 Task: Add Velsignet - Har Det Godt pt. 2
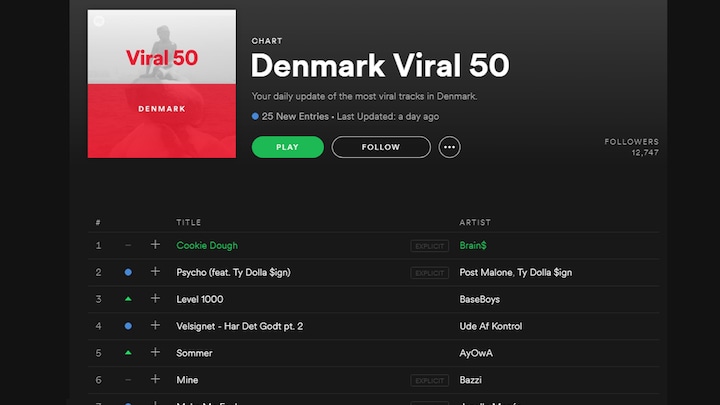(155, 326)
